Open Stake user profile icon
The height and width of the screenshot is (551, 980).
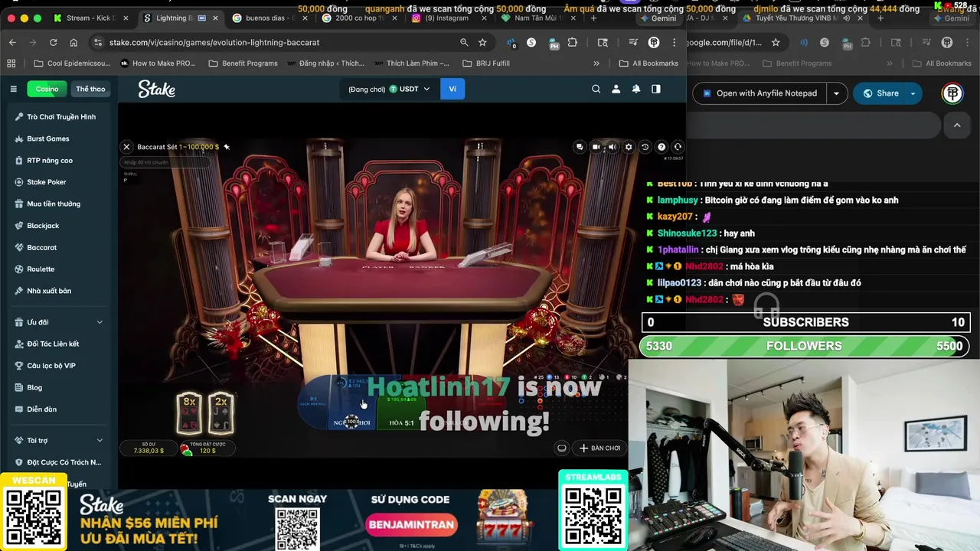(616, 89)
